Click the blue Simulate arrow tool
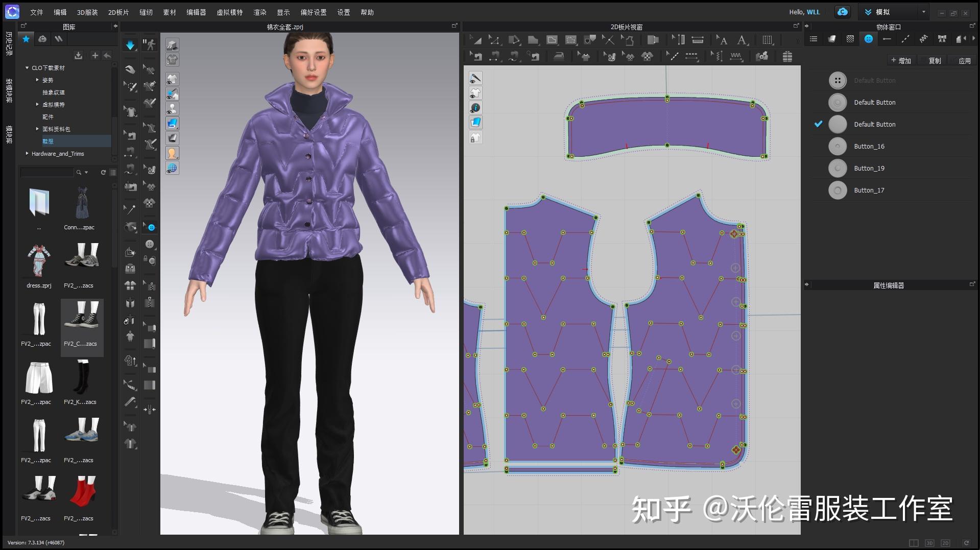 pos(130,45)
